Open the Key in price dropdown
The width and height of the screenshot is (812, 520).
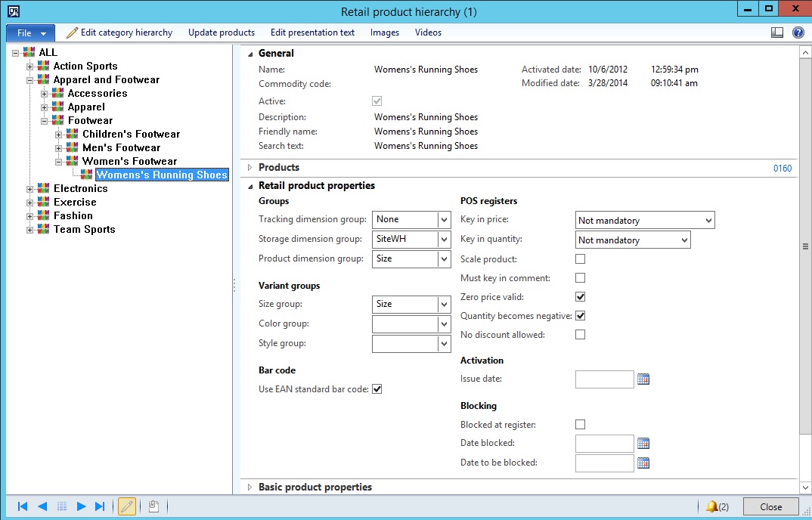click(708, 221)
